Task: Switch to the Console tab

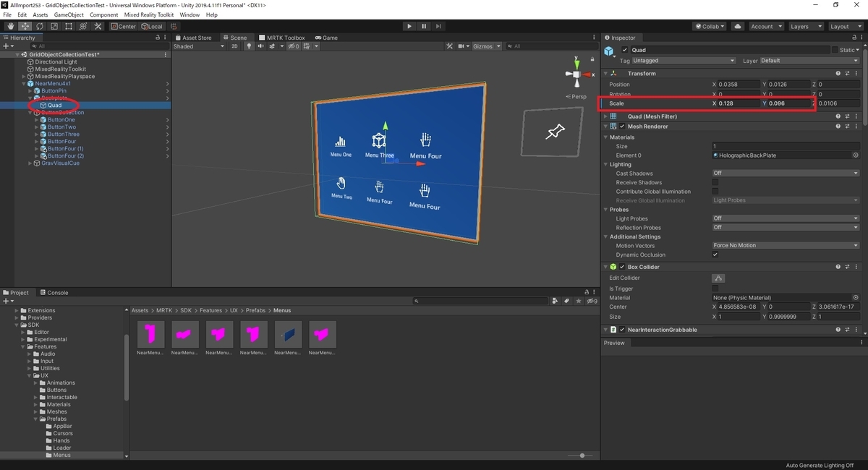Action: pos(54,293)
